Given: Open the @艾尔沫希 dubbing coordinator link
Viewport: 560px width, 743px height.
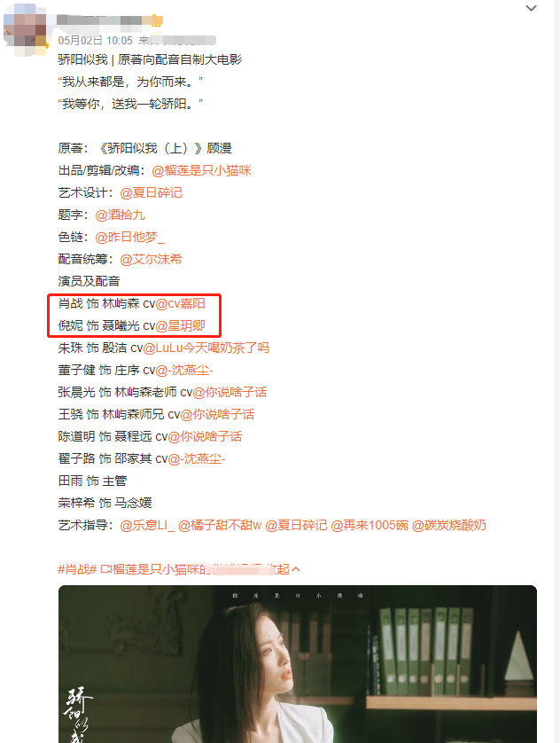Looking at the screenshot, I should pyautogui.click(x=151, y=259).
